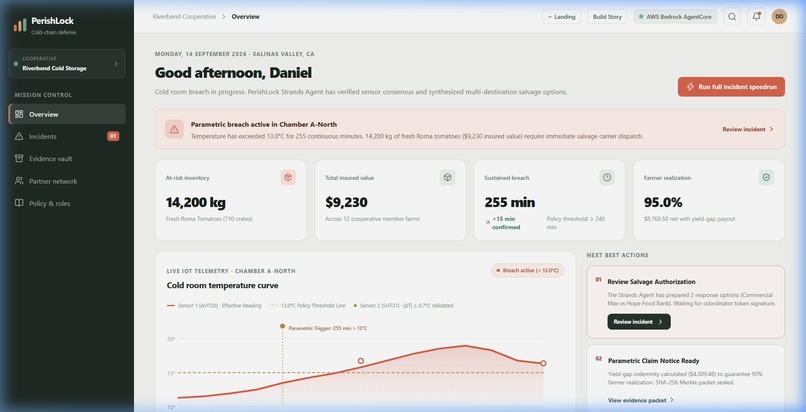Open Partner network in the sidebar
The image size is (806, 412).
pos(67,181)
